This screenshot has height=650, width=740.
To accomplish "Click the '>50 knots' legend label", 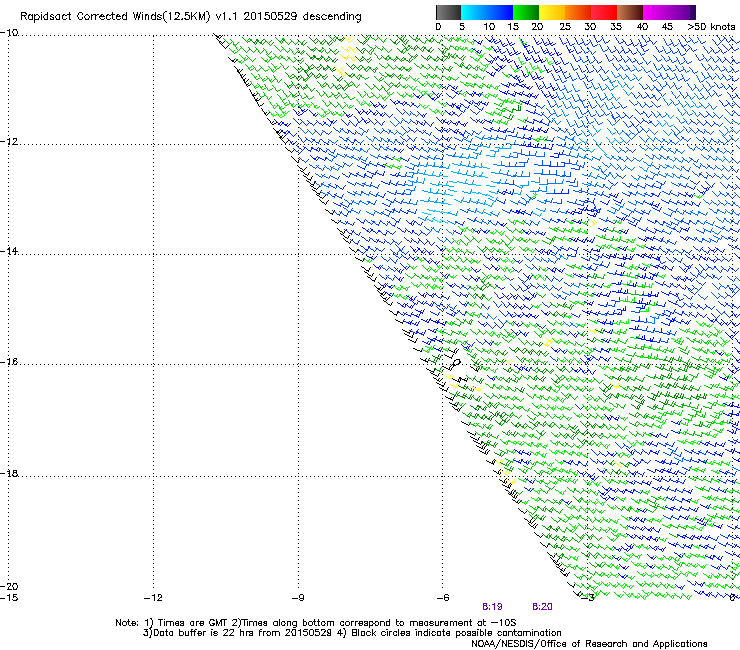I will (x=711, y=27).
